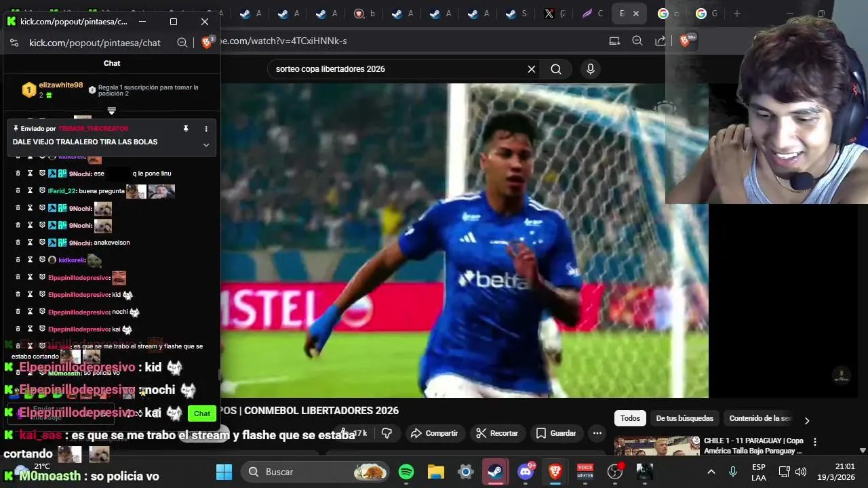
Task: Open options menu for CHILE - PARAGUAY video
Action: pos(815,442)
